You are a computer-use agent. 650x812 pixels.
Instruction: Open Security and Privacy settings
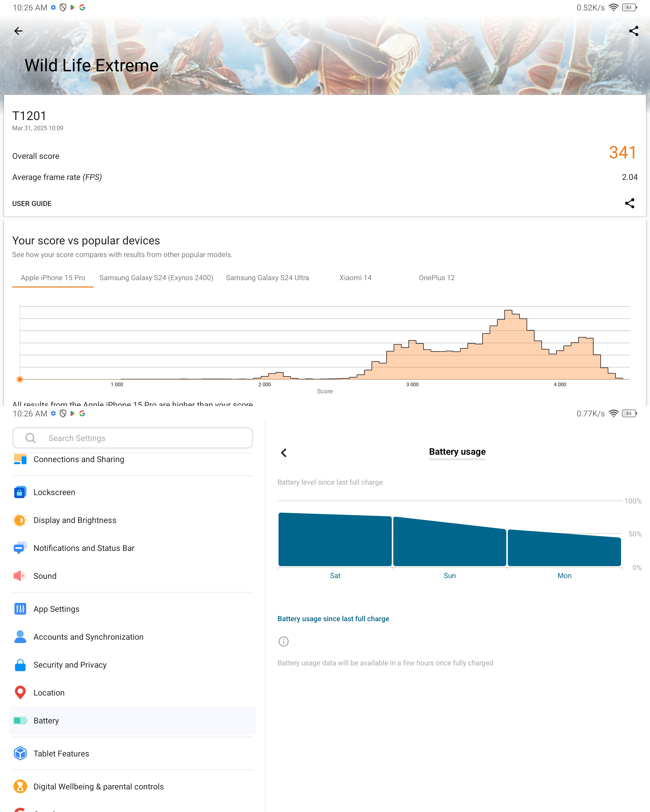[133, 665]
